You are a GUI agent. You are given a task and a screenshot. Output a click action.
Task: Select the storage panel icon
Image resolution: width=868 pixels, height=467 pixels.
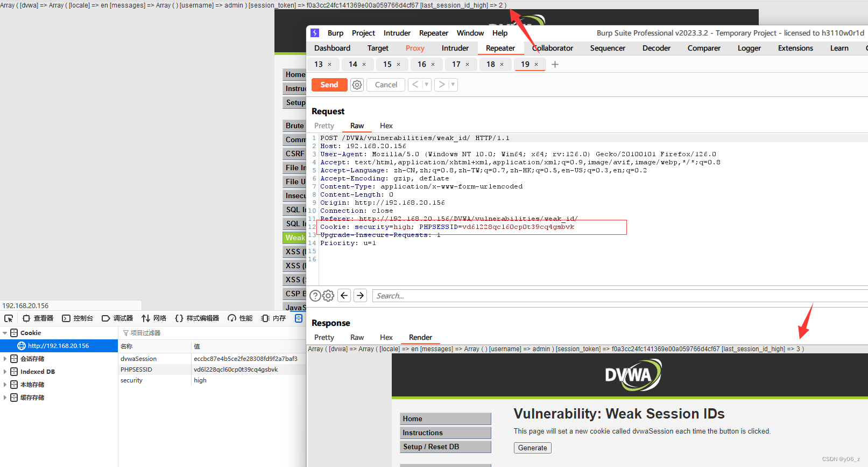(x=299, y=318)
